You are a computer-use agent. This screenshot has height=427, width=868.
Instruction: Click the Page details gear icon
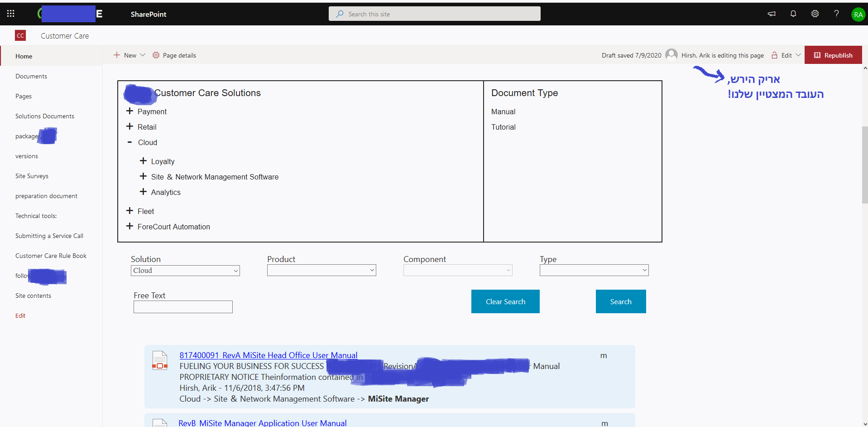(156, 55)
